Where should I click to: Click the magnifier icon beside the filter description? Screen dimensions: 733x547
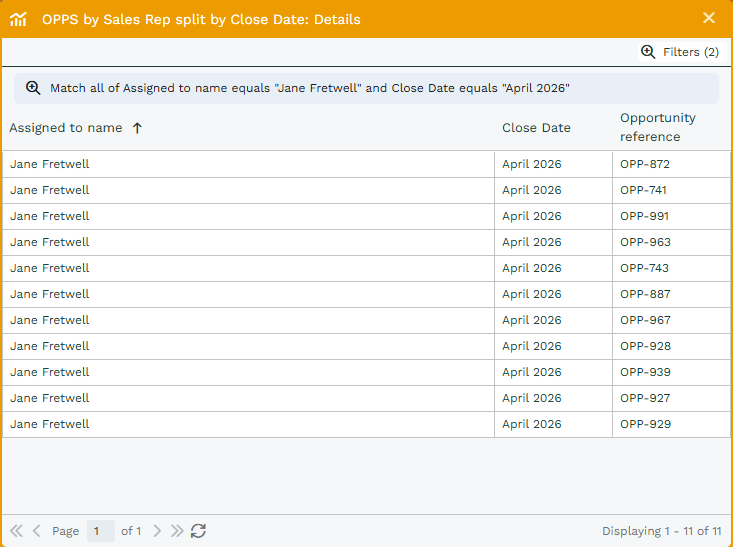tap(33, 88)
